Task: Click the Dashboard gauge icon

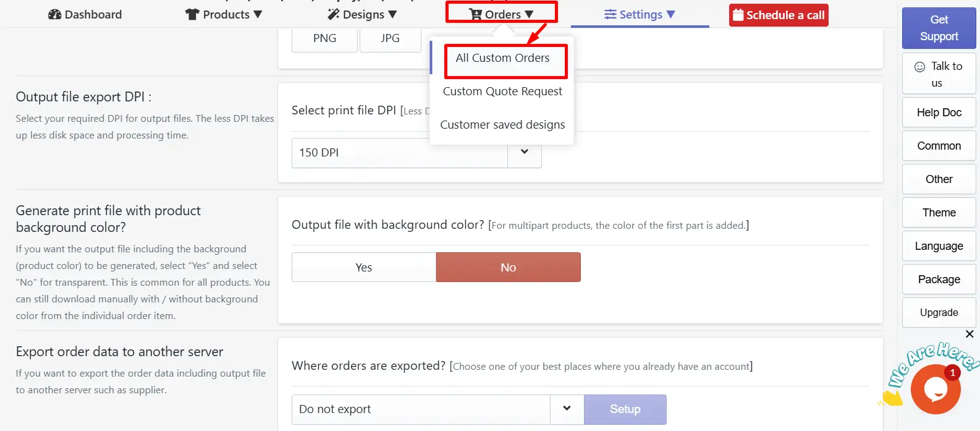Action: click(54, 14)
